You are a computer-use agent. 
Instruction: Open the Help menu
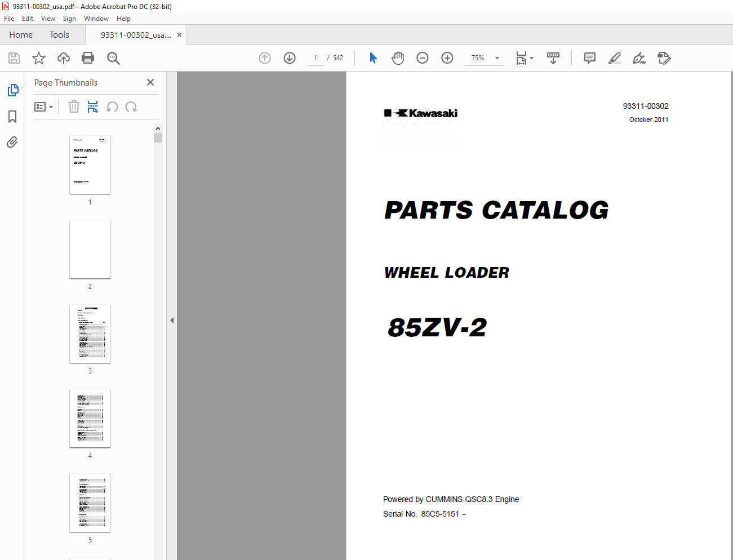point(123,19)
